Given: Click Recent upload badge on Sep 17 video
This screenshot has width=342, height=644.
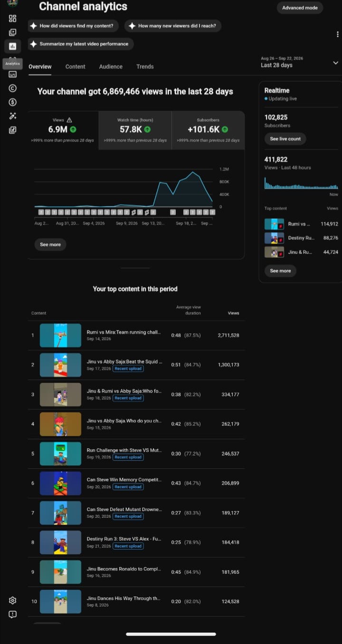Looking at the screenshot, I should click(128, 369).
